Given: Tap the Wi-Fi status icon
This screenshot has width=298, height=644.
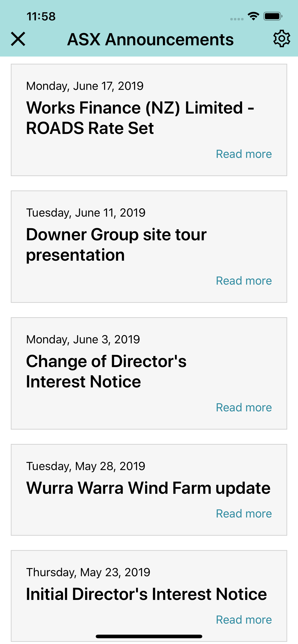Looking at the screenshot, I should 253,16.
